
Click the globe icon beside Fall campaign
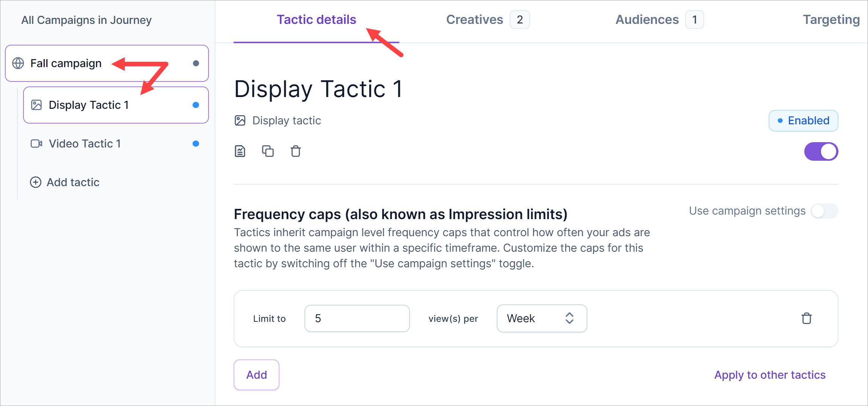tap(18, 63)
